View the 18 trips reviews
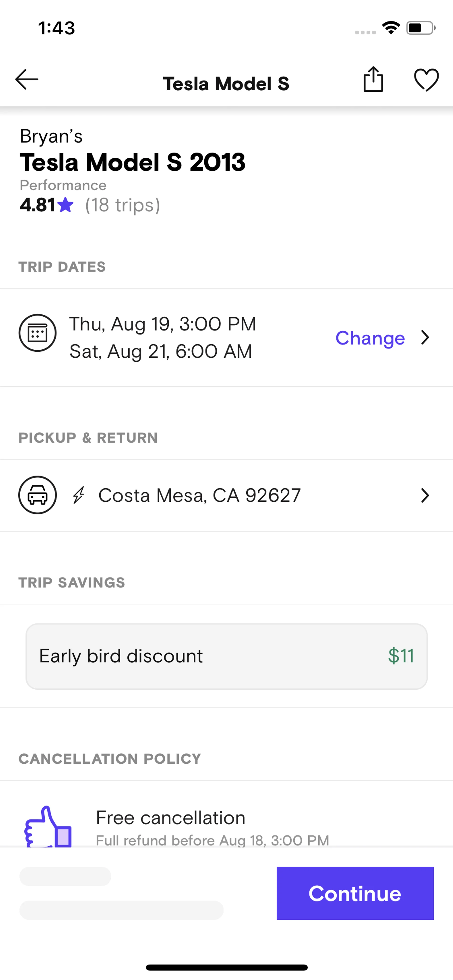Viewport: 453px width, 980px height. click(x=122, y=205)
